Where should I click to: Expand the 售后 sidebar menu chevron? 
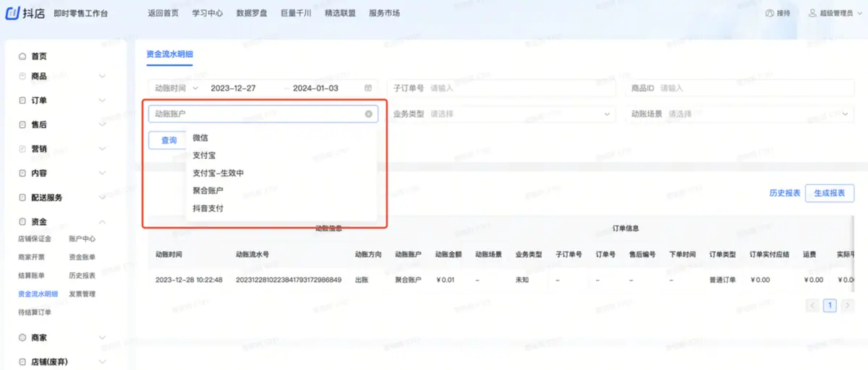point(102,124)
